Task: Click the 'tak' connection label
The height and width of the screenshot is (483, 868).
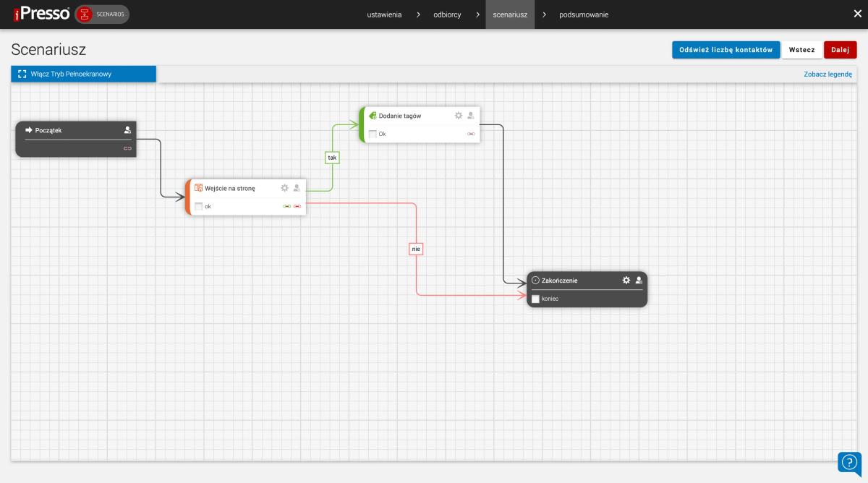Action: pos(332,157)
